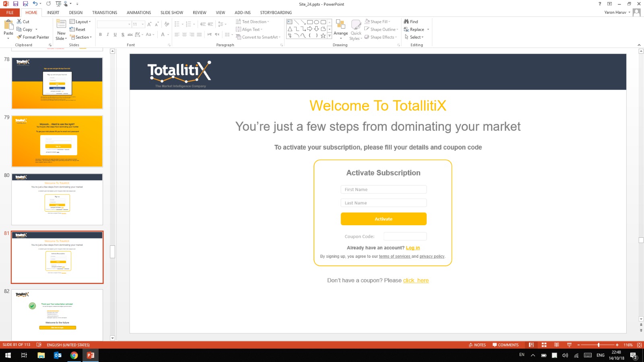This screenshot has height=362, width=644.
Task: Toggle Justify paragraph alignment
Action: (199, 35)
